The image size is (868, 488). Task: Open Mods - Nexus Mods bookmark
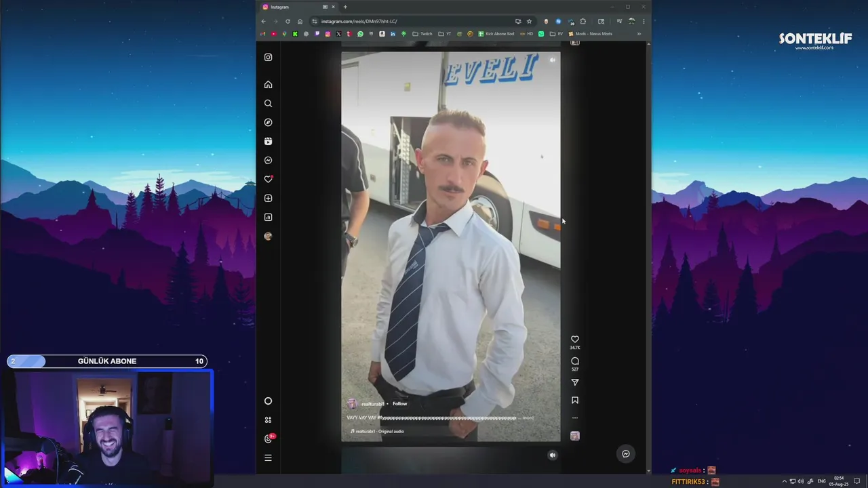(x=590, y=34)
